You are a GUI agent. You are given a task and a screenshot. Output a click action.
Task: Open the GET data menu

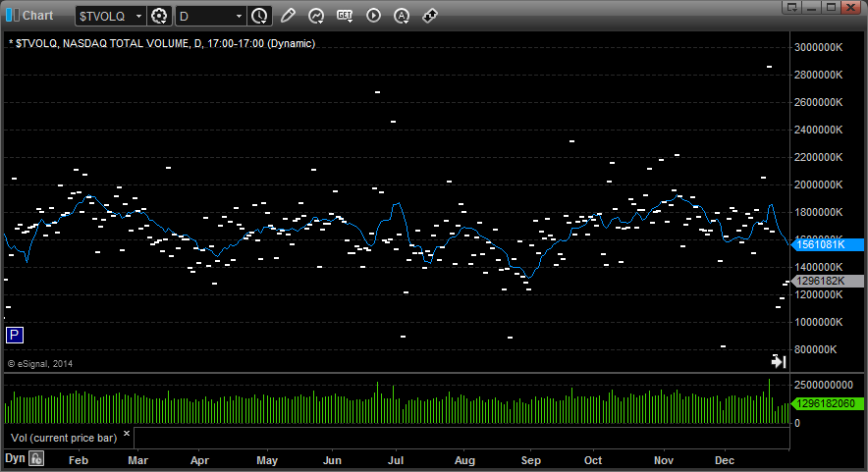(345, 16)
